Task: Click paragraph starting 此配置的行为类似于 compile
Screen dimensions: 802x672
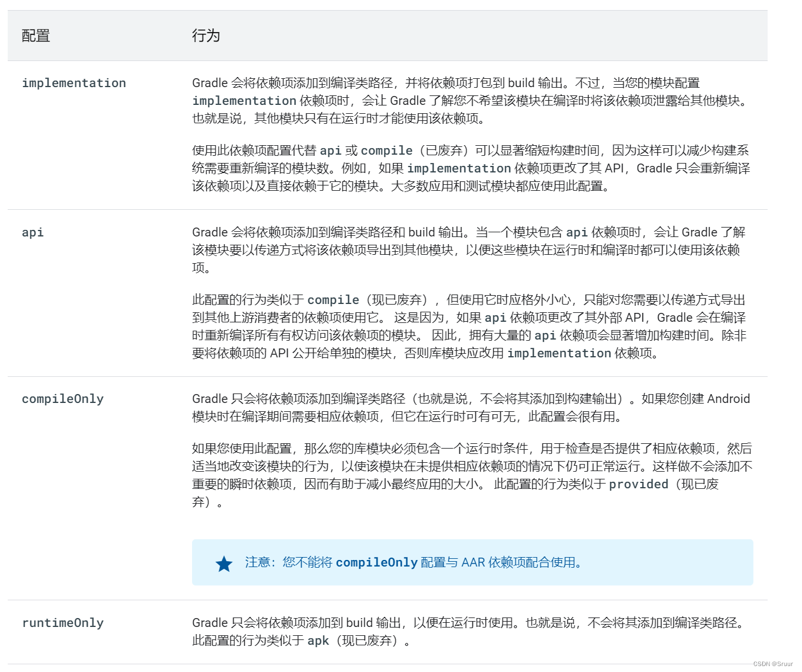Action: click(x=469, y=327)
